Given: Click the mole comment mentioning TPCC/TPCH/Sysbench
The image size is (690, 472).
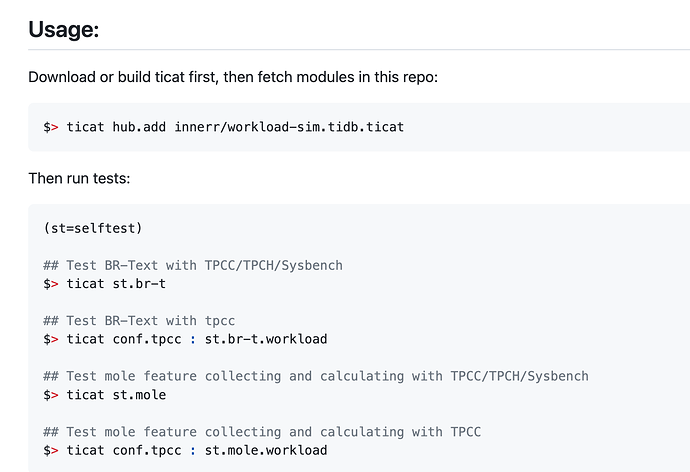Looking at the screenshot, I should (316, 376).
